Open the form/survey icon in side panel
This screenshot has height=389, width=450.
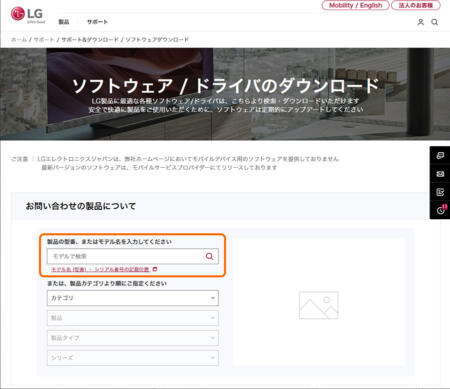click(440, 192)
